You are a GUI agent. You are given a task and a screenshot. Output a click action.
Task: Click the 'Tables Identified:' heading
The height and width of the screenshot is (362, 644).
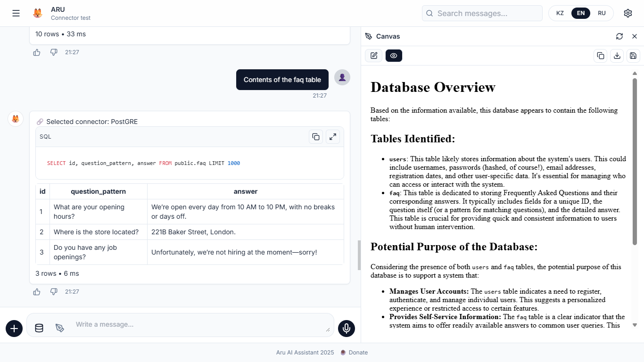tap(413, 139)
